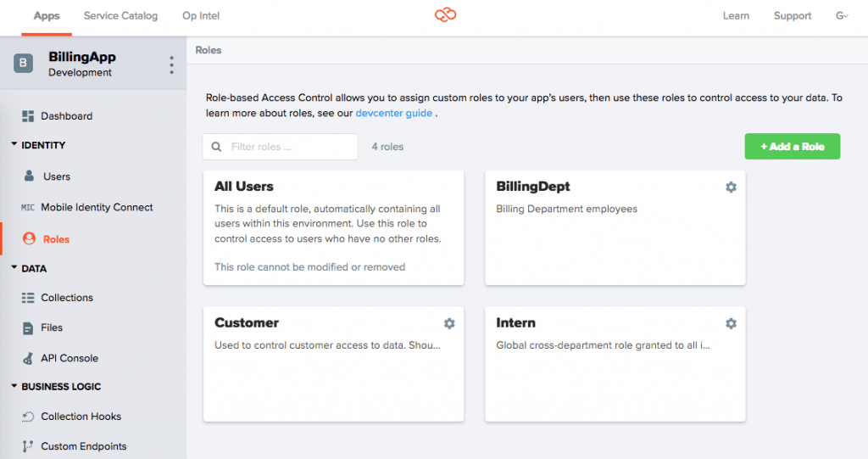The image size is (868, 459).
Task: Go to Mobile Identity Connect in sidebar
Action: tap(97, 207)
